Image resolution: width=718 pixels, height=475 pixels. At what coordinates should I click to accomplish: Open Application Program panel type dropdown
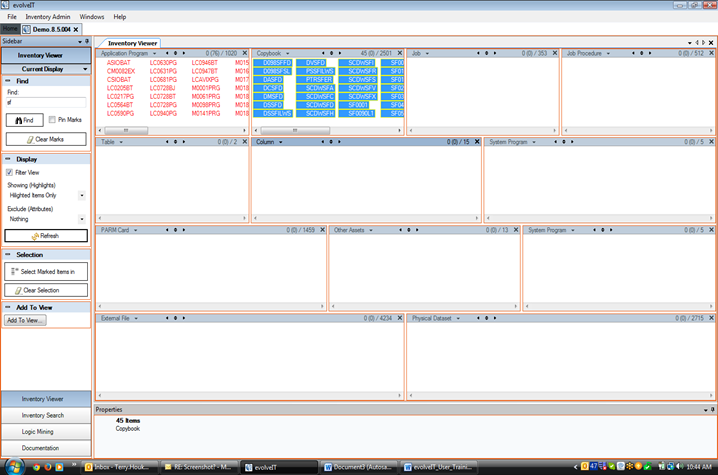154,54
